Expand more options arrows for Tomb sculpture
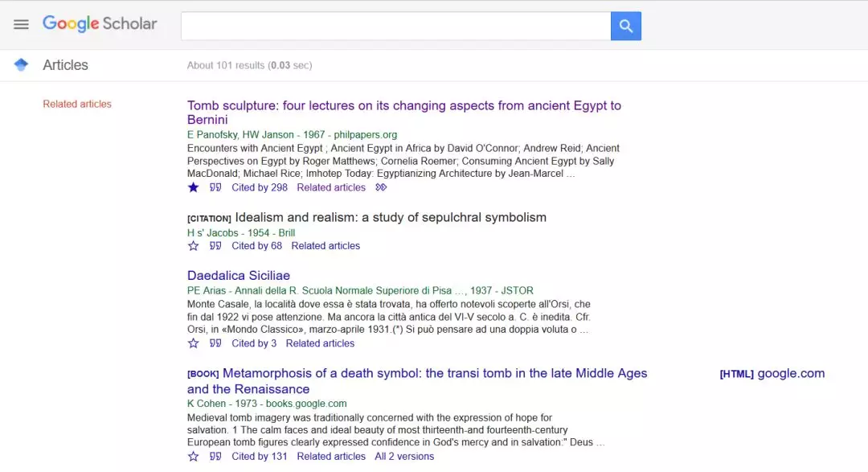 point(381,187)
